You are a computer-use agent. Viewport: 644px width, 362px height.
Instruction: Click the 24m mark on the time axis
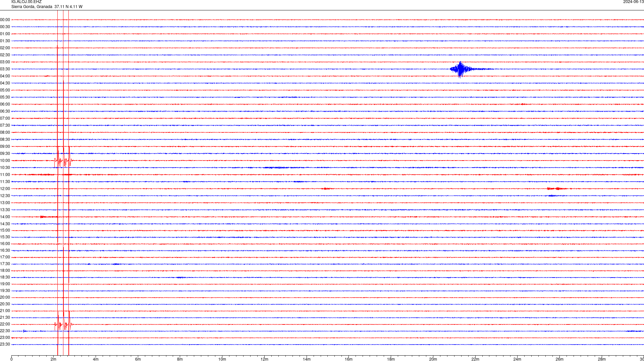pyautogui.click(x=517, y=359)
